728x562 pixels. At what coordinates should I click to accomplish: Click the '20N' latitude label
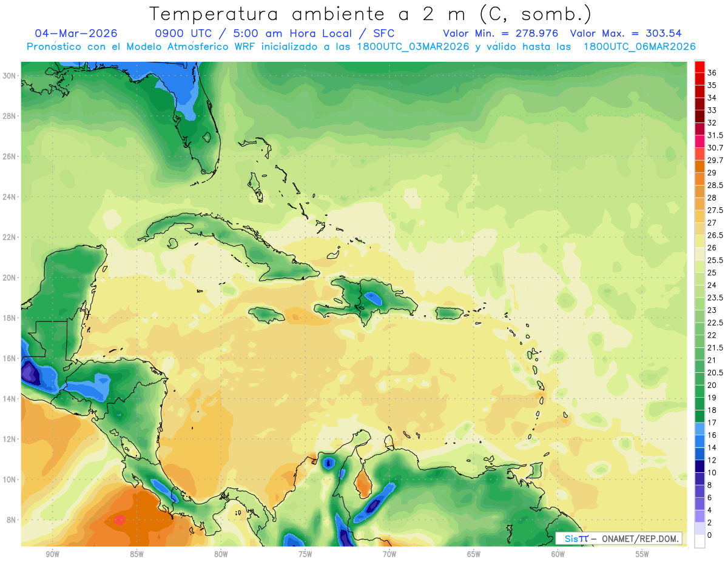9,278
